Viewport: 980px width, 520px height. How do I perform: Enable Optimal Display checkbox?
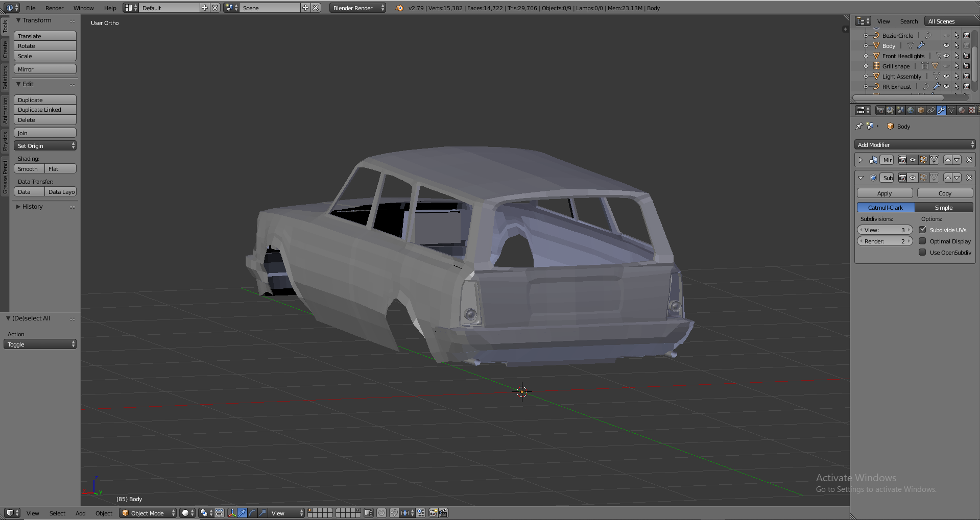pyautogui.click(x=922, y=241)
